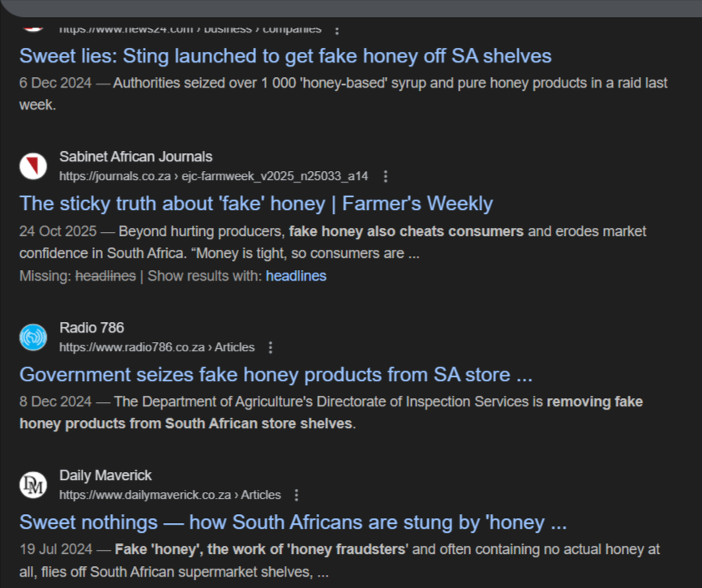Show results with 'headlines' link
Screen dimensions: 702x588
(296, 276)
